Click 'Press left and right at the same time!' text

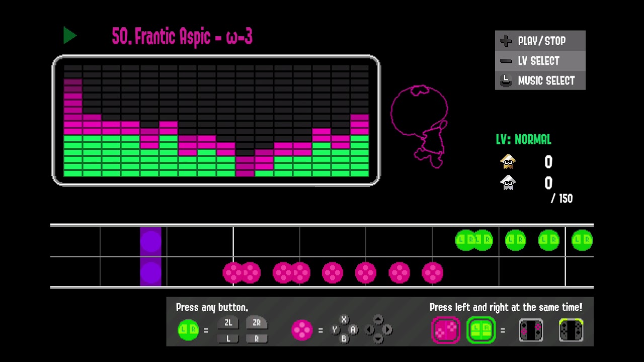[506, 307]
